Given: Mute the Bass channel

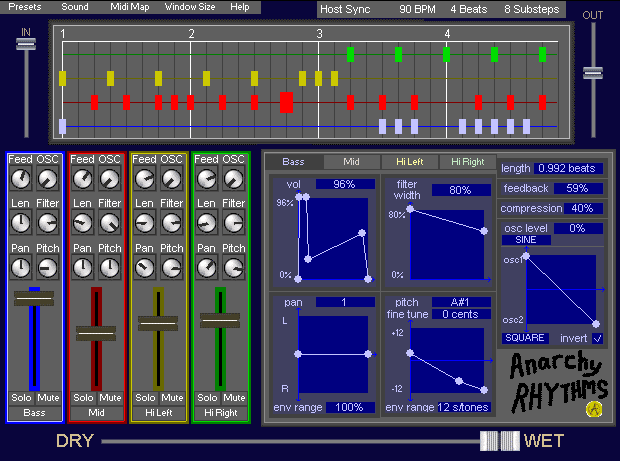Looking at the screenshot, I should click(48, 398).
